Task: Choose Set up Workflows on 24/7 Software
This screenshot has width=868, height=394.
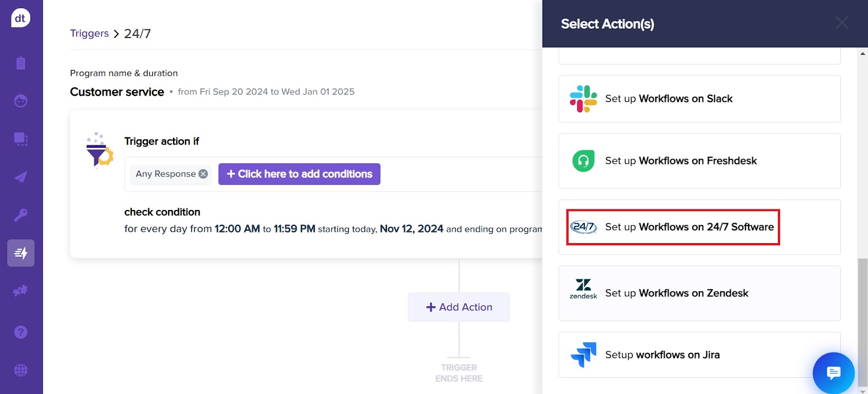Action: [699, 227]
